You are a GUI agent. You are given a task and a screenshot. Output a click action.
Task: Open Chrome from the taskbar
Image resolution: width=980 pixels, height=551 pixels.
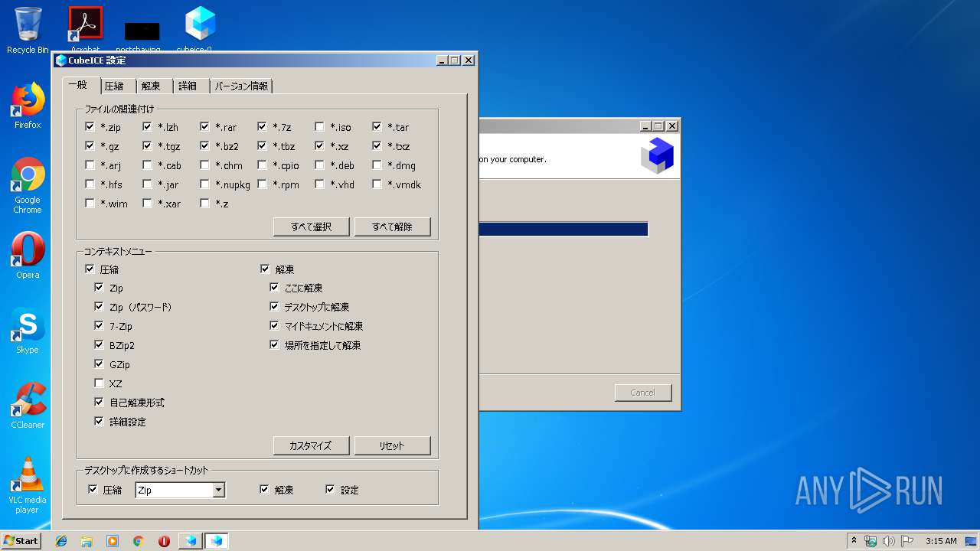pyautogui.click(x=139, y=541)
